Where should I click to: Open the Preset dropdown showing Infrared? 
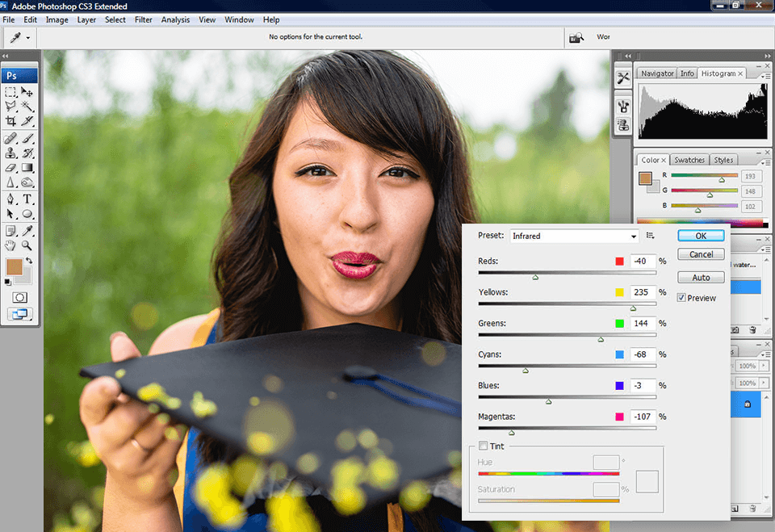click(573, 236)
